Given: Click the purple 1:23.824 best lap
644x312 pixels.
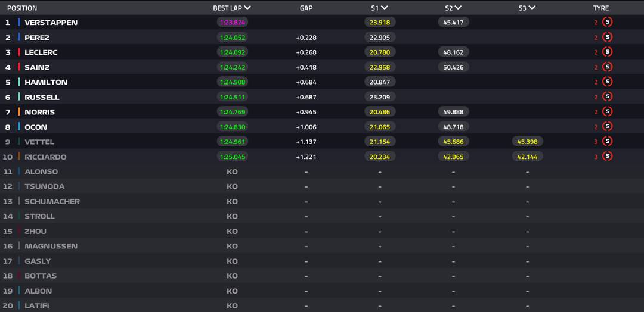Looking at the screenshot, I should (x=233, y=23).
